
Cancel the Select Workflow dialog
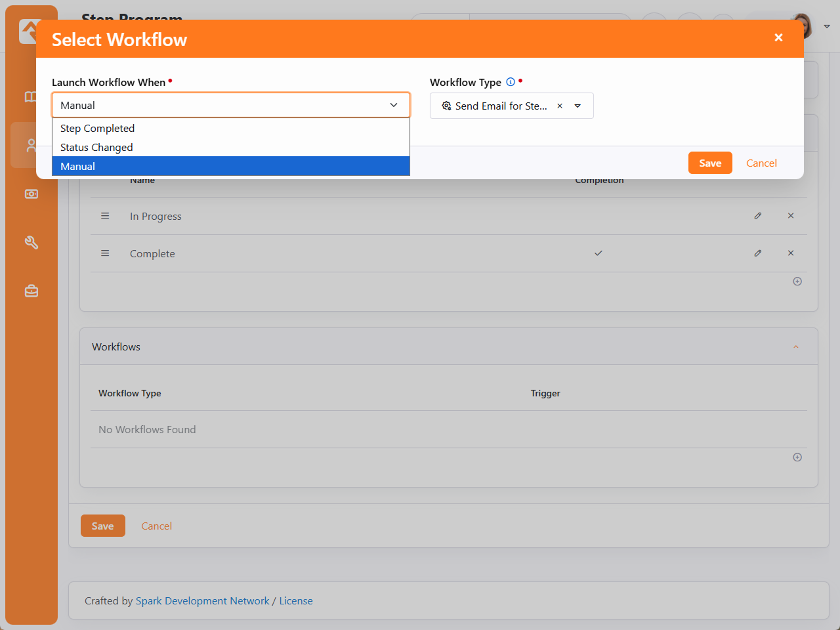pos(761,163)
